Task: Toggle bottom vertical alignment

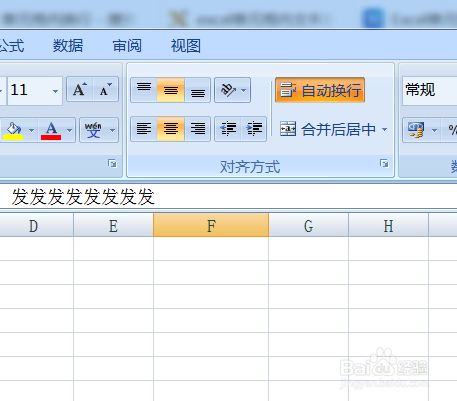Action: 197,90
